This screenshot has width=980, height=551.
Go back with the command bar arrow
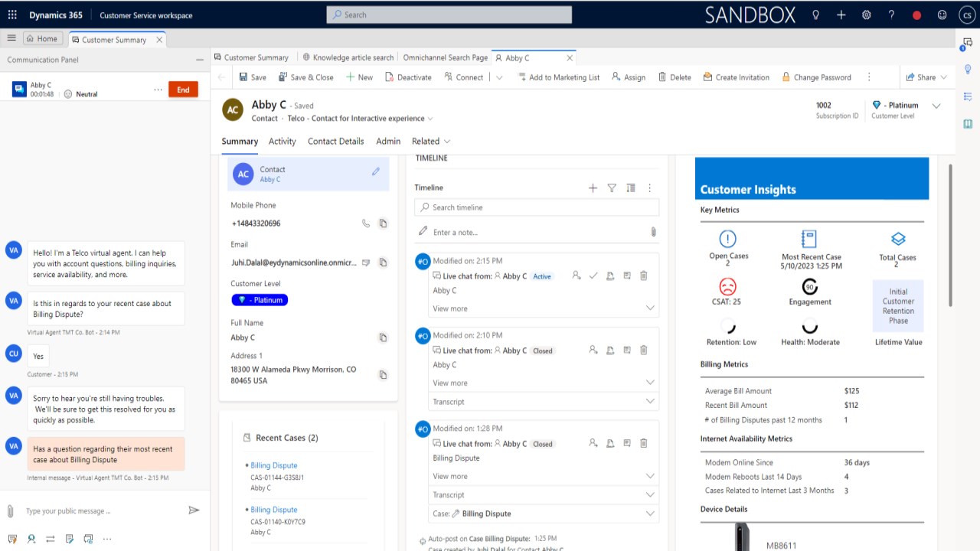click(222, 77)
